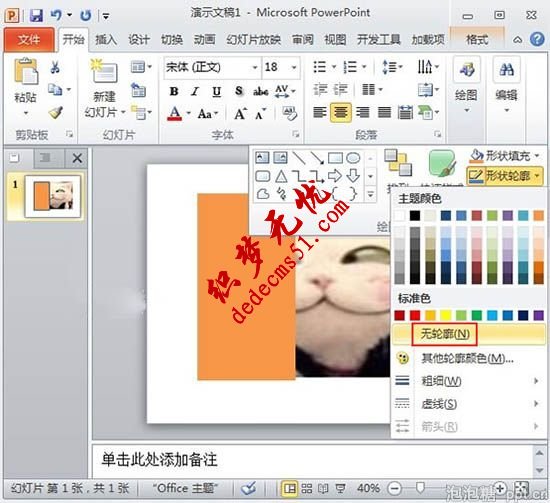
Task: Switch to the Animations tab
Action: (x=204, y=40)
